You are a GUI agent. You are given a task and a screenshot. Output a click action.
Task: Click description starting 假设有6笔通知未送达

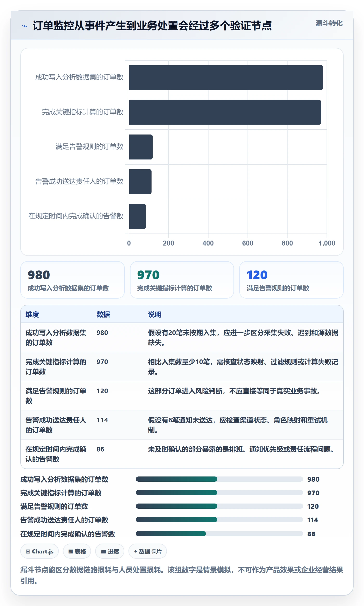pos(238,425)
